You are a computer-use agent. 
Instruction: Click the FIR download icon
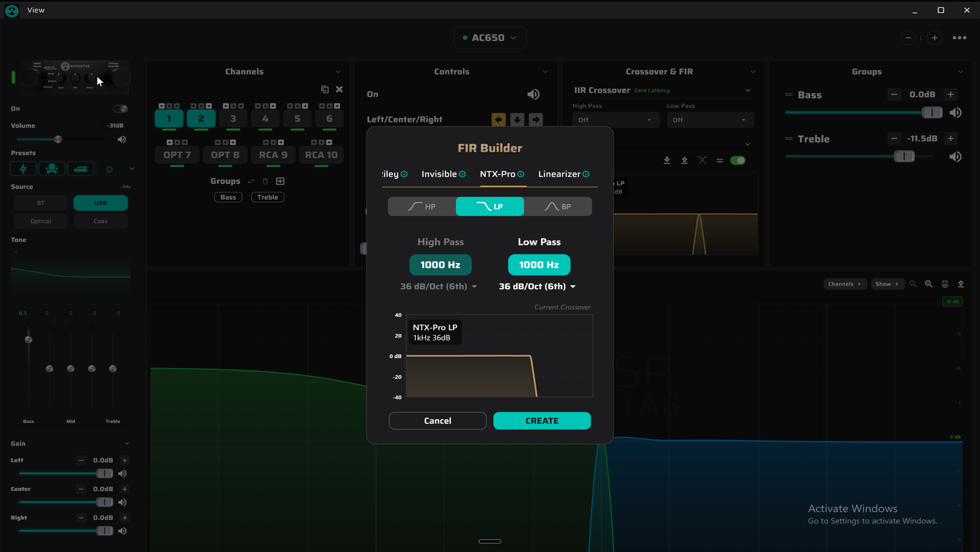click(x=667, y=160)
